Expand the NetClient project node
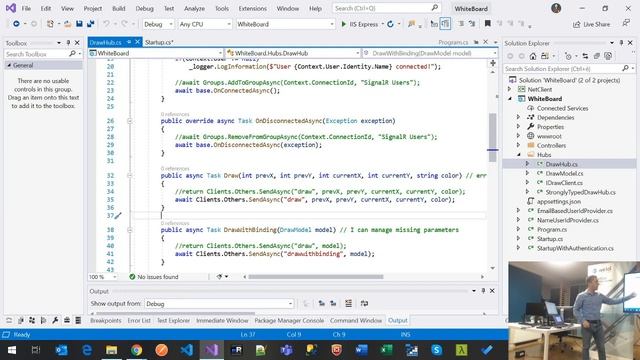 tap(509, 89)
